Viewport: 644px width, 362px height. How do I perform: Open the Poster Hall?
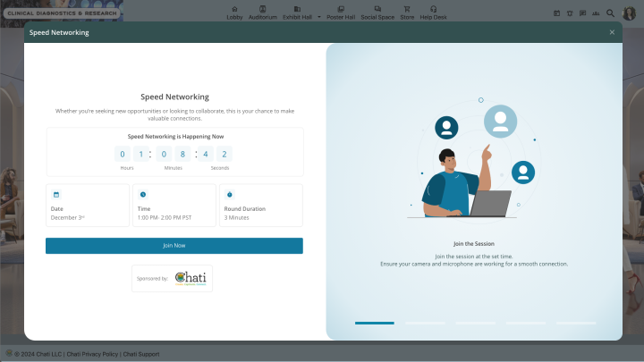coord(341,13)
